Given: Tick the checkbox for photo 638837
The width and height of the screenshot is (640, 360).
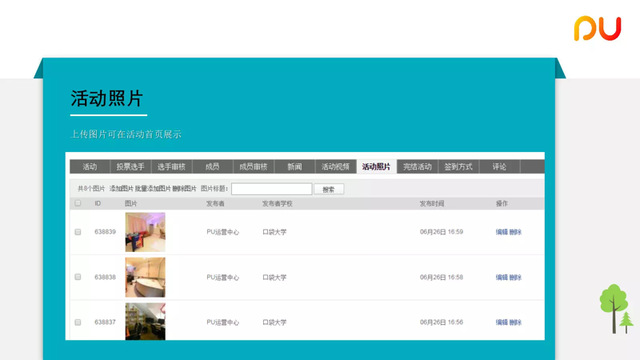Looking at the screenshot, I should coord(78,322).
